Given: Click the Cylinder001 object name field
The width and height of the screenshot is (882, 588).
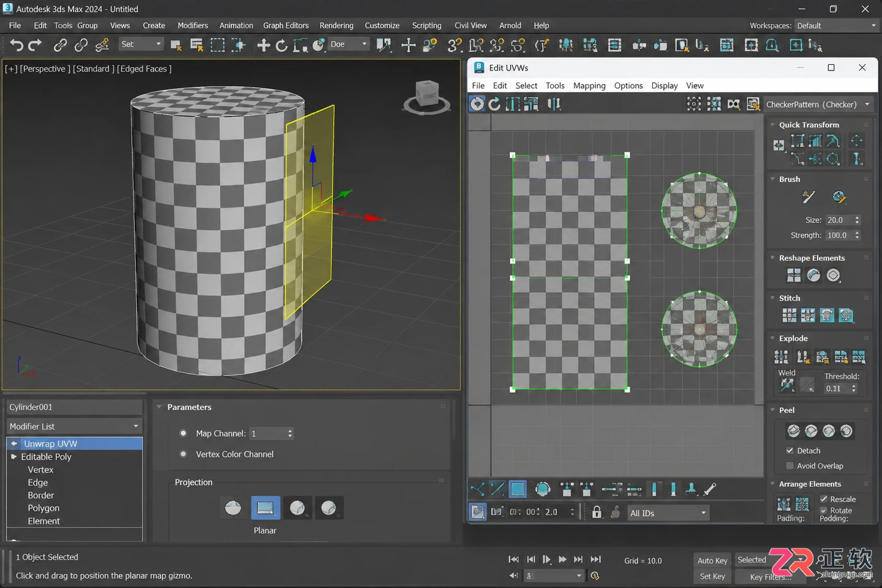Looking at the screenshot, I should 74,407.
